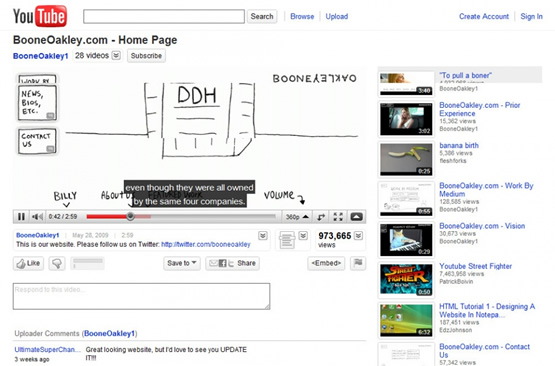The width and height of the screenshot is (555, 366).
Task: Click the YouTube logo
Action: [40, 16]
